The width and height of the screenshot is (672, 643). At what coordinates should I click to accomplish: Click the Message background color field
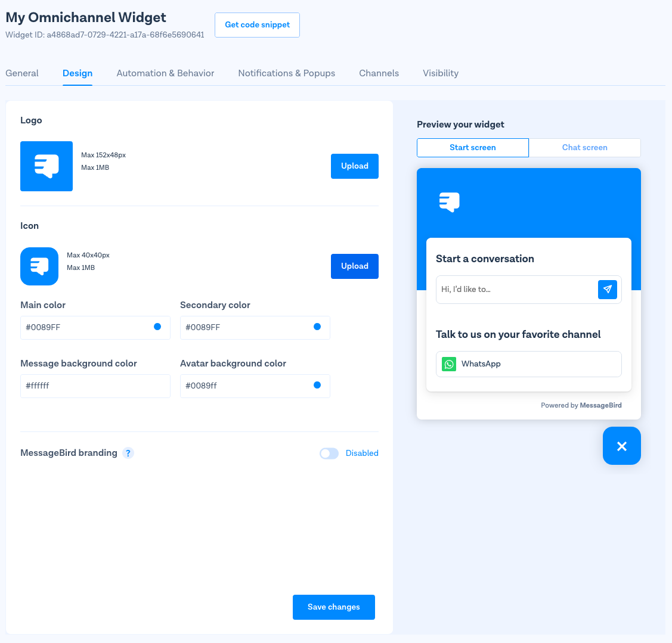(x=95, y=386)
